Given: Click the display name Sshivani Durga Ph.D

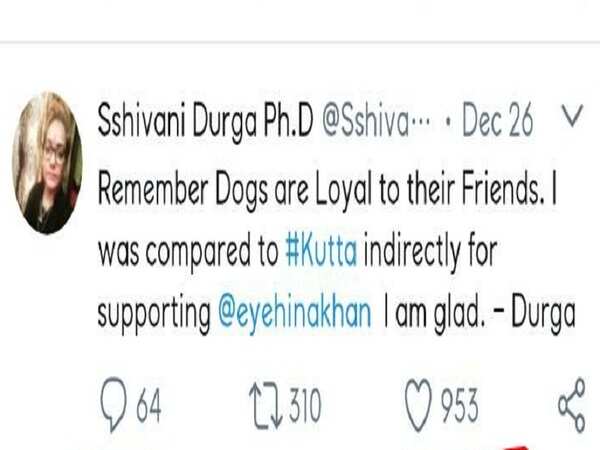Looking at the screenshot, I should [206, 121].
